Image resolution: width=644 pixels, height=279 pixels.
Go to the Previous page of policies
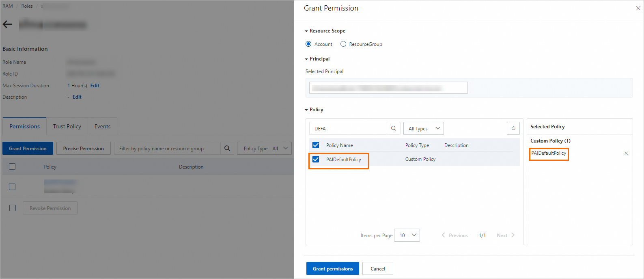pyautogui.click(x=454, y=235)
